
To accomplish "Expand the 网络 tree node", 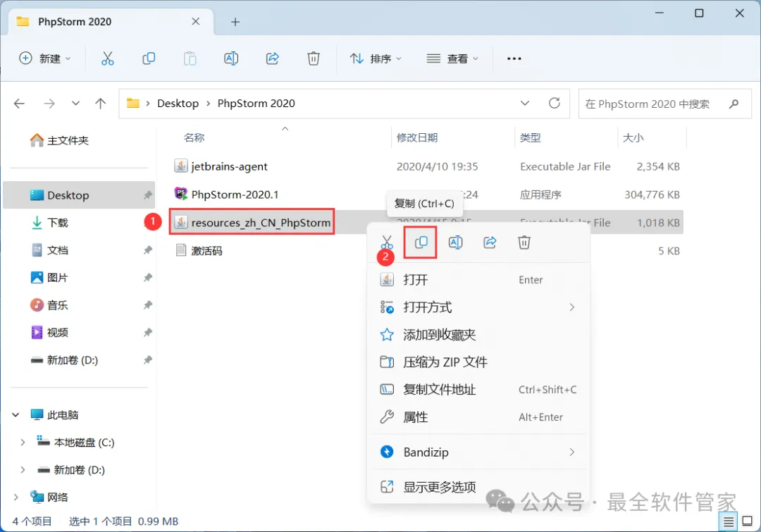I will [x=16, y=497].
